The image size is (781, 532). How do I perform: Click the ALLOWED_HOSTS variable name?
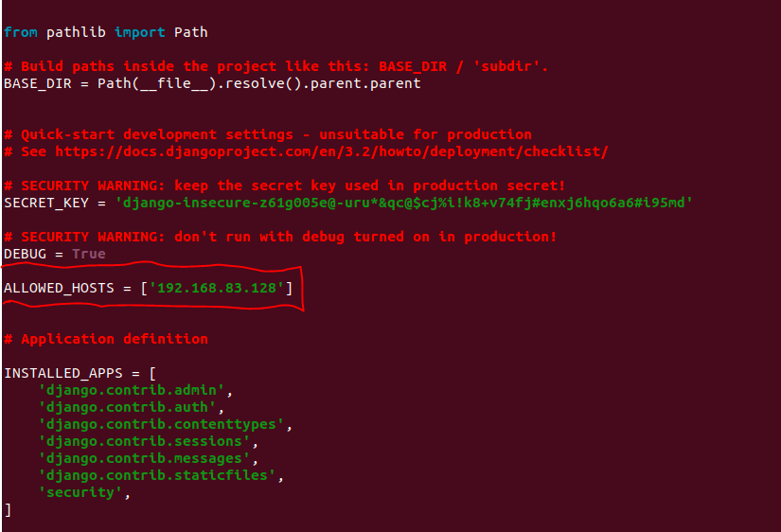pyautogui.click(x=59, y=288)
